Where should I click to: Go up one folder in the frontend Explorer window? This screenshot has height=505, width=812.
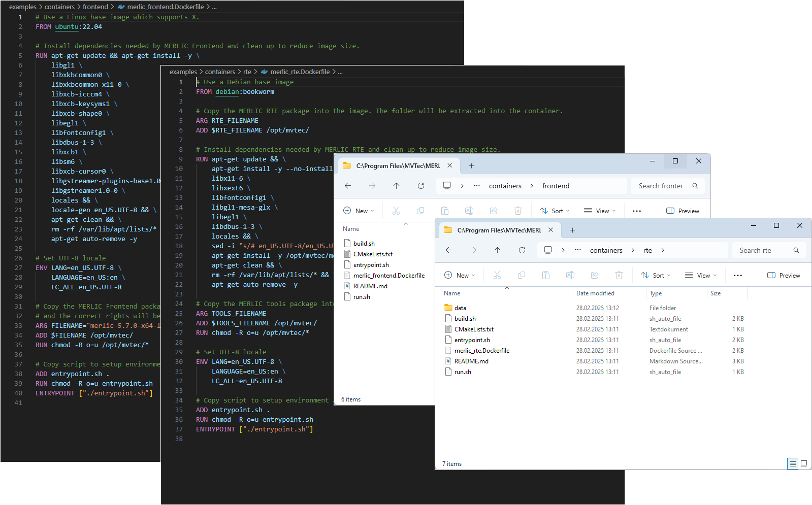click(x=396, y=186)
